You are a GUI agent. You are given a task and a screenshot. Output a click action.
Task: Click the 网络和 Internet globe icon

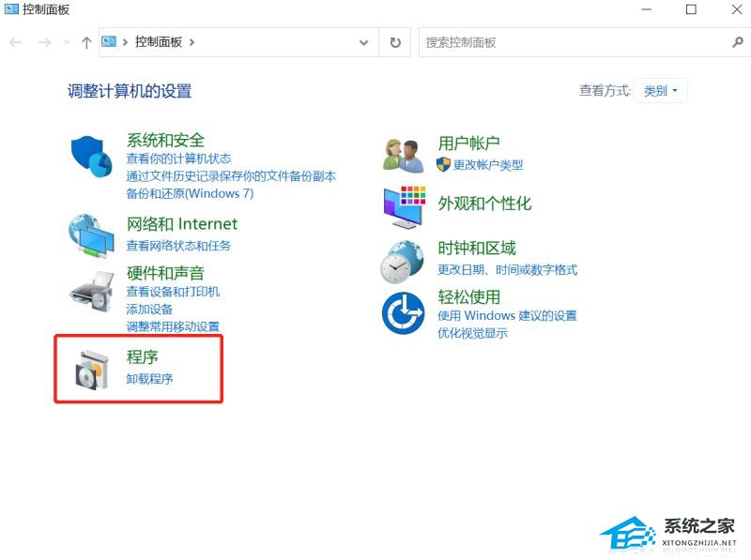(x=91, y=235)
